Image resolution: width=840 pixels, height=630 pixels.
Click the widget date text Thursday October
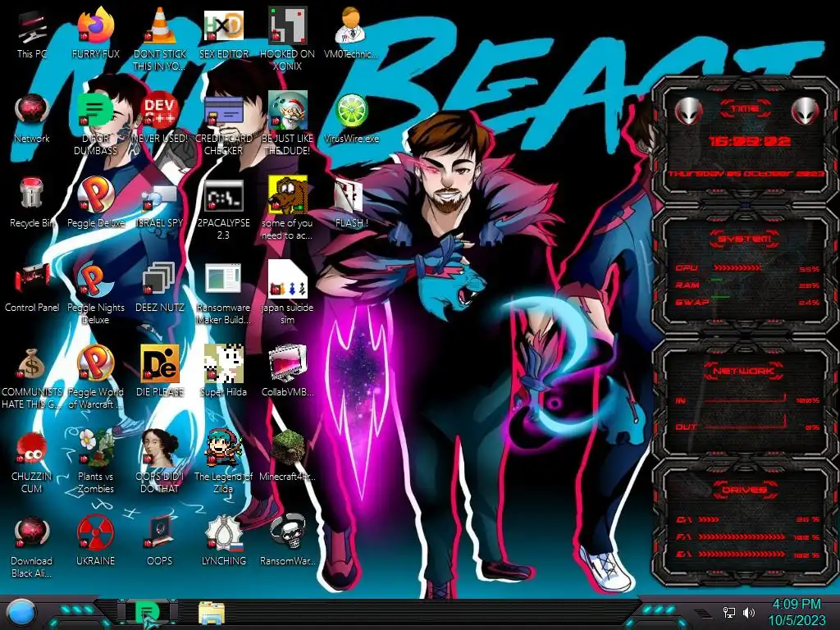point(746,174)
